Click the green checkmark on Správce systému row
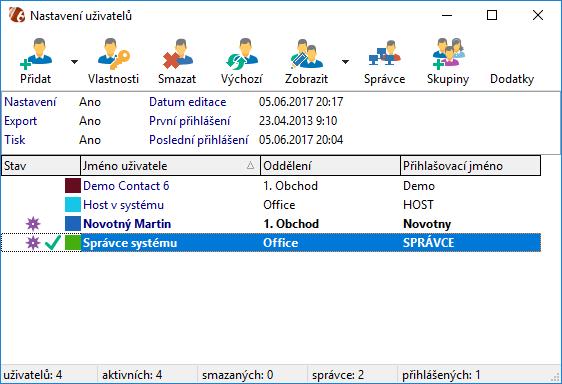This screenshot has height=384, width=562. (53, 243)
